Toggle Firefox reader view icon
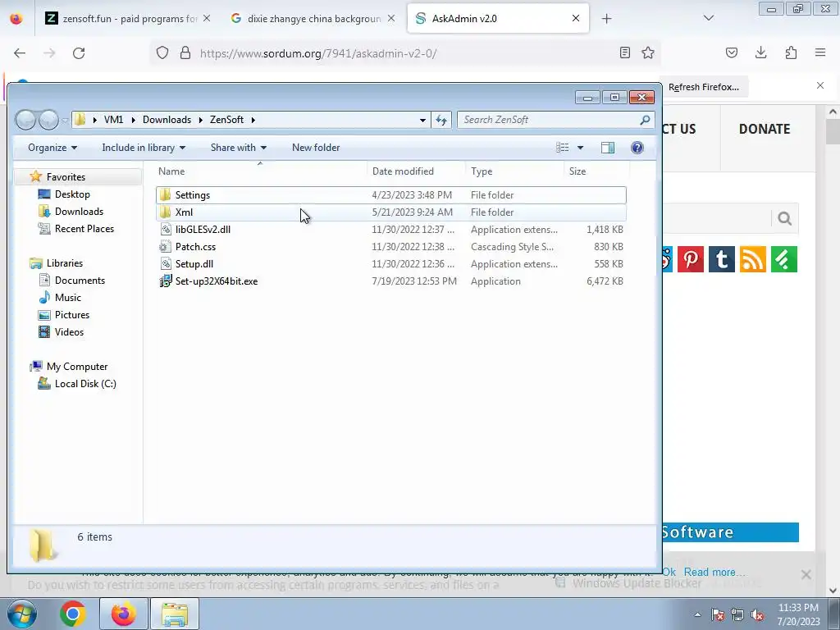Viewport: 840px width, 630px height. 624,53
